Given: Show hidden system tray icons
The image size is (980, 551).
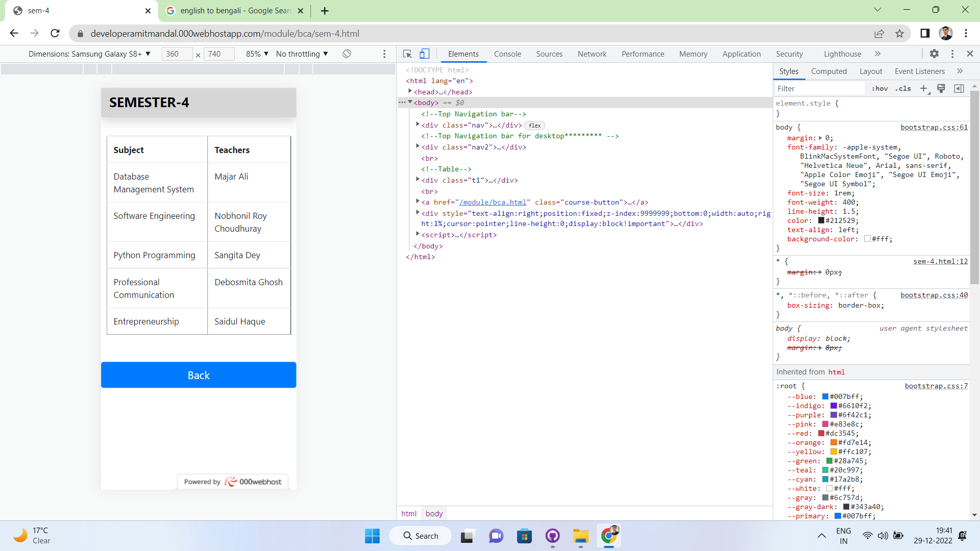Looking at the screenshot, I should [821, 536].
